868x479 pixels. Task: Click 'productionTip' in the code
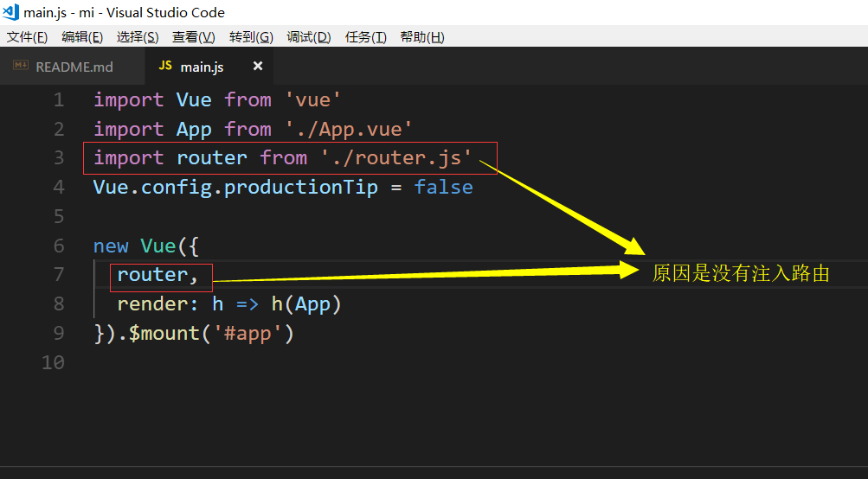[x=300, y=188]
